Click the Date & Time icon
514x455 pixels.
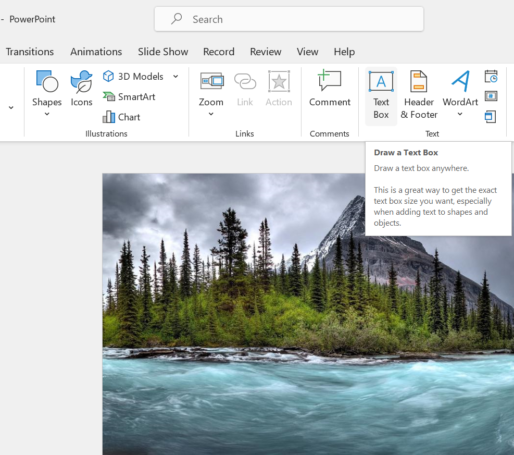tap(491, 76)
